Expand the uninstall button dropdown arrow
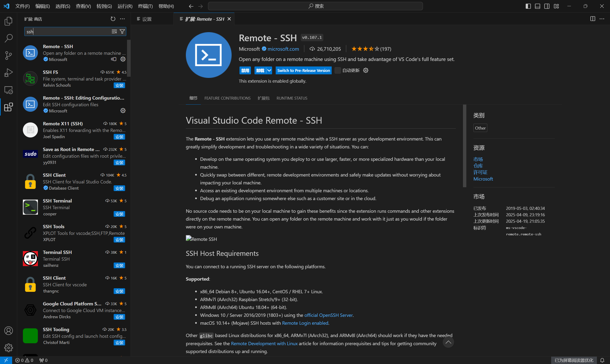 pyautogui.click(x=269, y=71)
